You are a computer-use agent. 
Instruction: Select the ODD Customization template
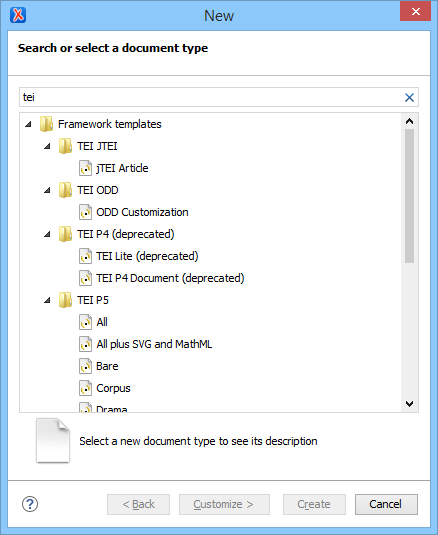pyautogui.click(x=142, y=212)
